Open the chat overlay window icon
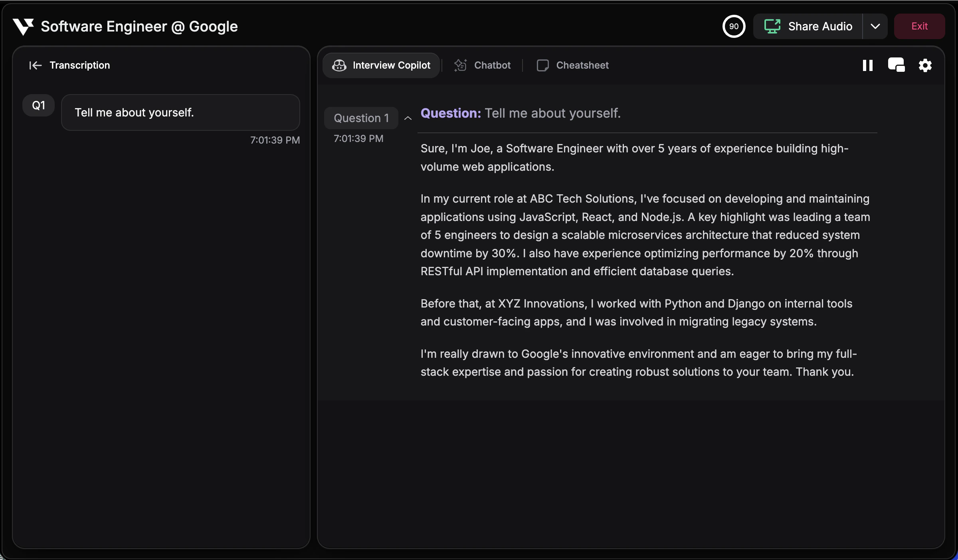The image size is (958, 560). point(896,65)
